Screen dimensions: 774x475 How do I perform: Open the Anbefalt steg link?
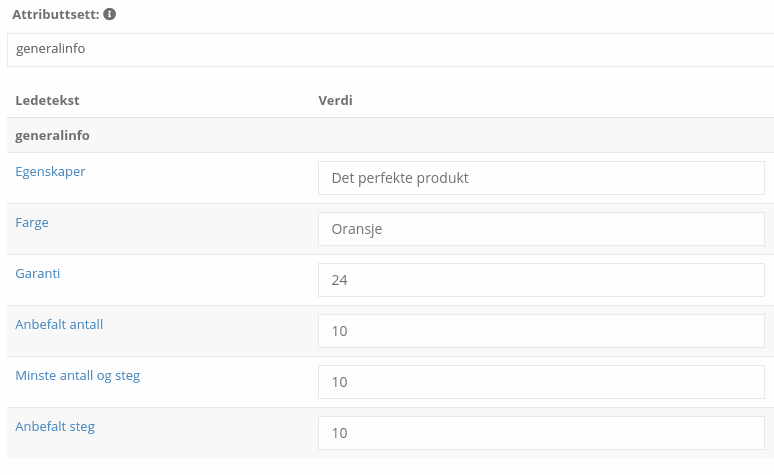[x=55, y=427]
